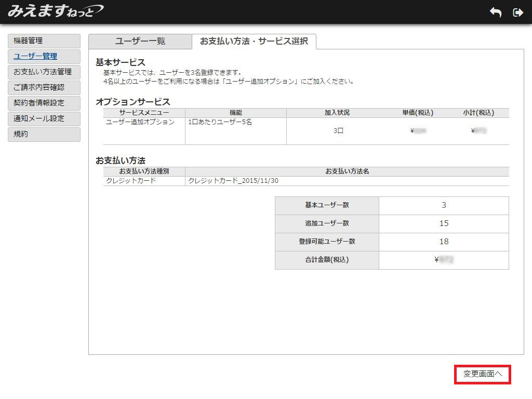Click the オプションサービス section heading
532x399 pixels.
pos(133,102)
